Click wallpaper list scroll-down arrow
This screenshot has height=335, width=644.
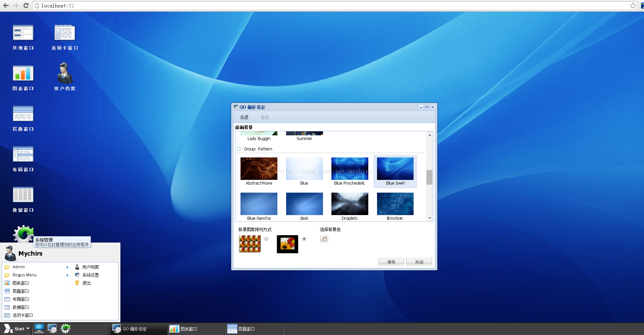430,218
